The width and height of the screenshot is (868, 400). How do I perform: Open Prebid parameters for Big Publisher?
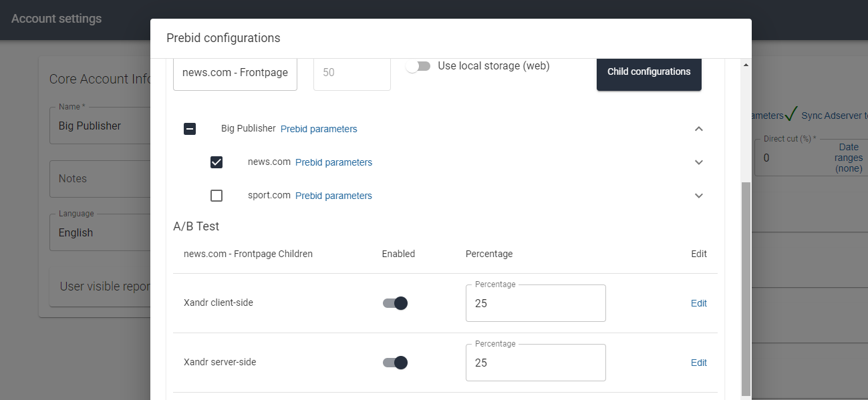[x=319, y=129]
